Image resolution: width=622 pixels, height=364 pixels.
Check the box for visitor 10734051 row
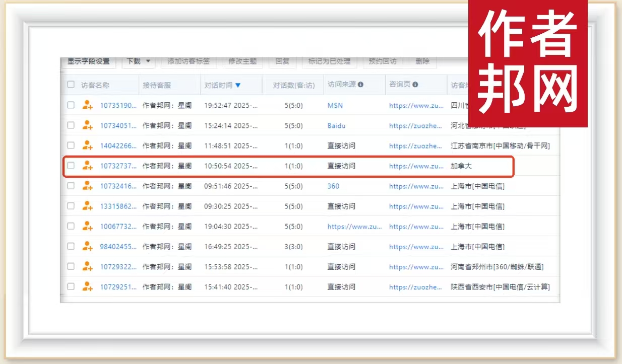click(x=71, y=125)
